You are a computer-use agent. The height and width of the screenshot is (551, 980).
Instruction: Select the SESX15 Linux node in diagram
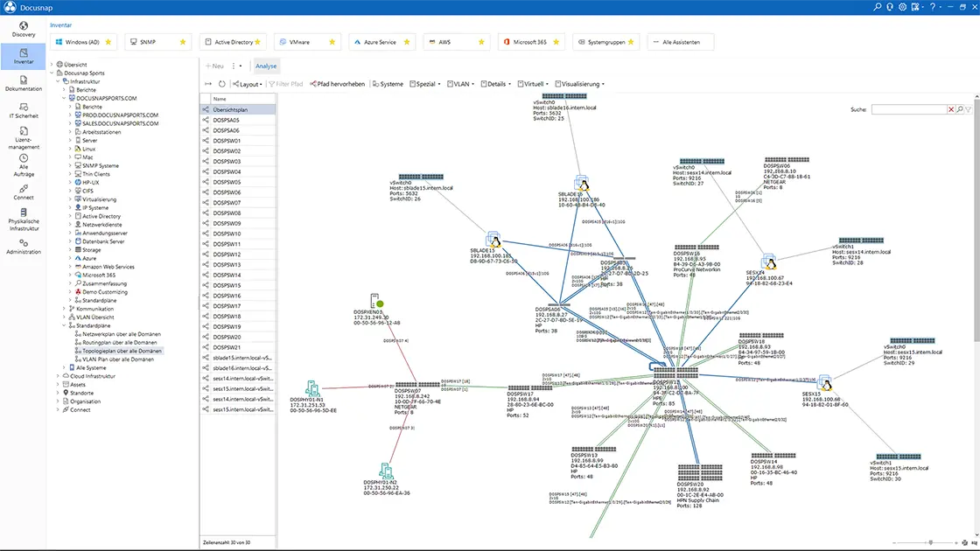pos(825,383)
